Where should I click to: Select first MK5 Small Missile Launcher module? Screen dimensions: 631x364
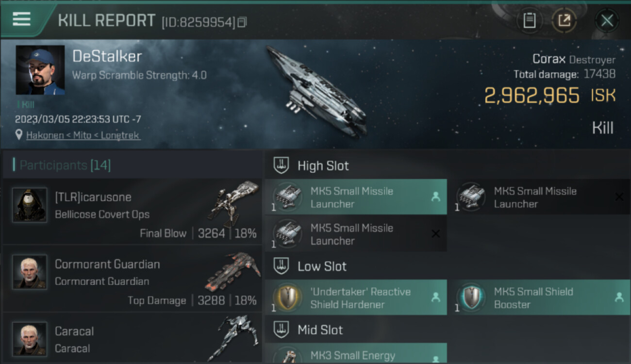coord(356,197)
